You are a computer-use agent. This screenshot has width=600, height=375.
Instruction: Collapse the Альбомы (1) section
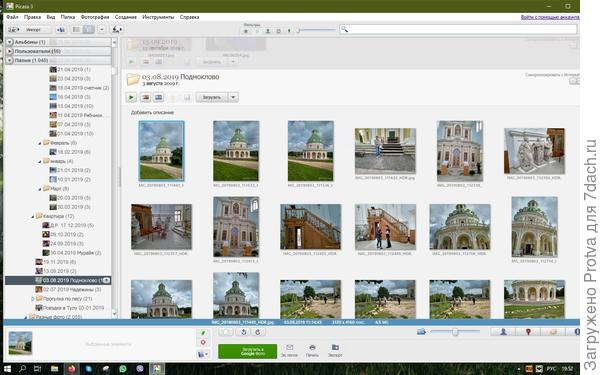[10, 42]
